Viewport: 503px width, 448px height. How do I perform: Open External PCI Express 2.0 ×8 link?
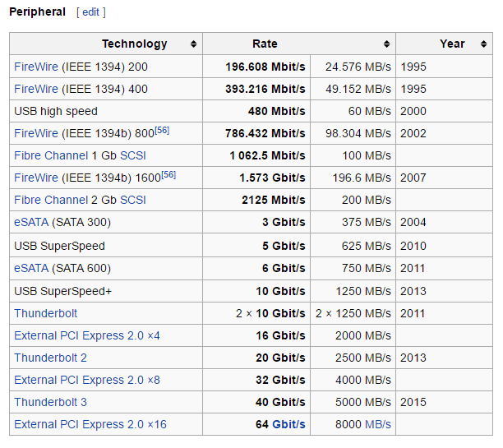(87, 380)
